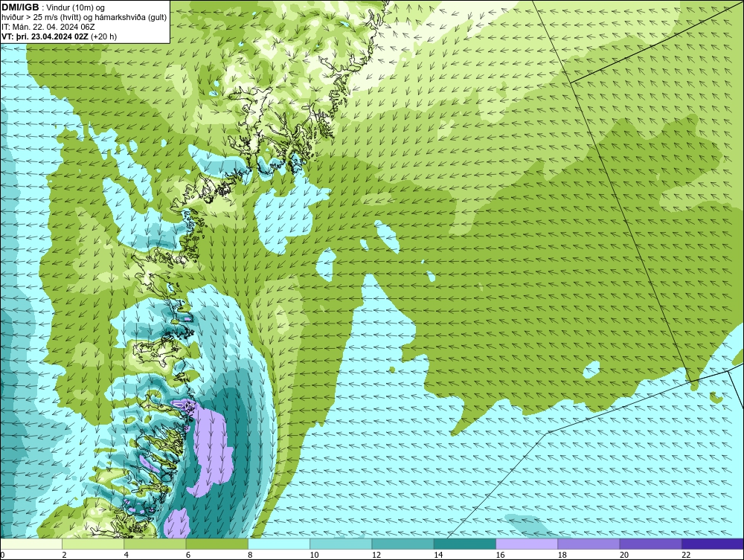Click the 12–14 m/s teal legend swatch
The image size is (744, 560).
403,544
